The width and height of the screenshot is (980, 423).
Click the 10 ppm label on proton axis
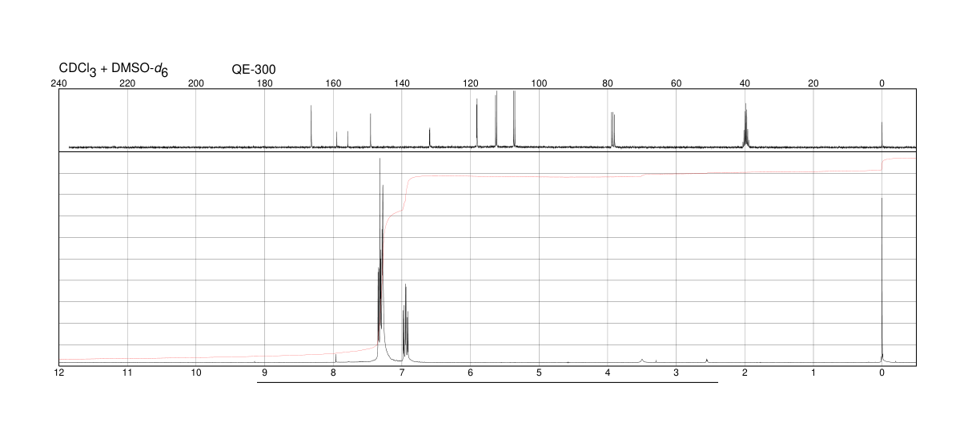point(196,373)
